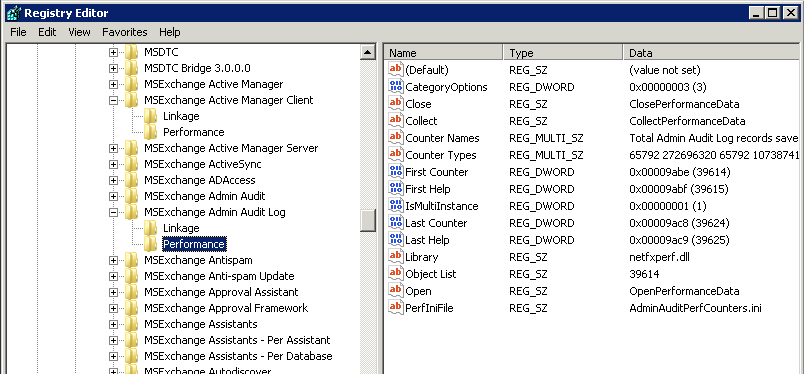Select the ClosePerformanceData data value
Viewport: 804px width, 374px height.
(684, 104)
